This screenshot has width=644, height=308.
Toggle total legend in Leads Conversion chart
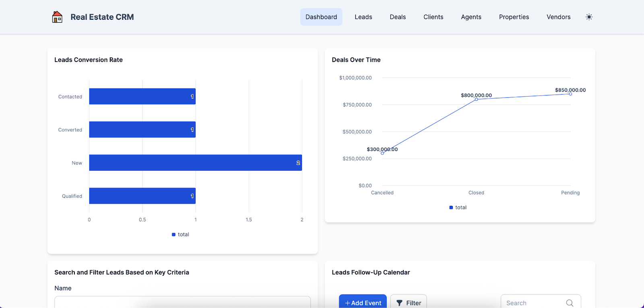tap(180, 234)
